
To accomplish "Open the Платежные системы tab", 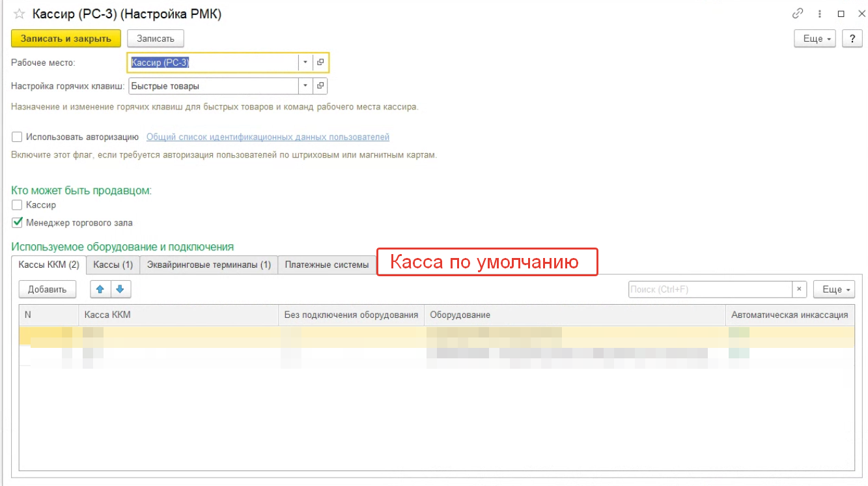I will (x=327, y=264).
